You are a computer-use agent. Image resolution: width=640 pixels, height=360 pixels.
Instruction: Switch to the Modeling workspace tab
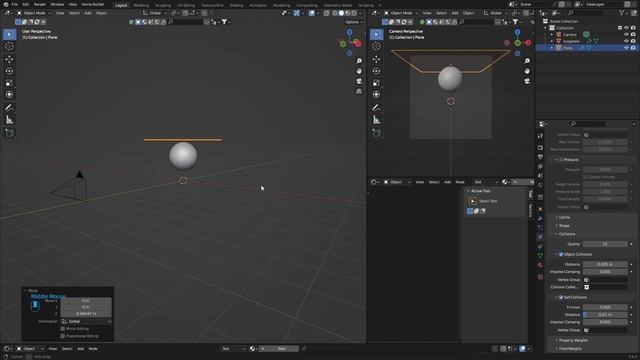141,5
